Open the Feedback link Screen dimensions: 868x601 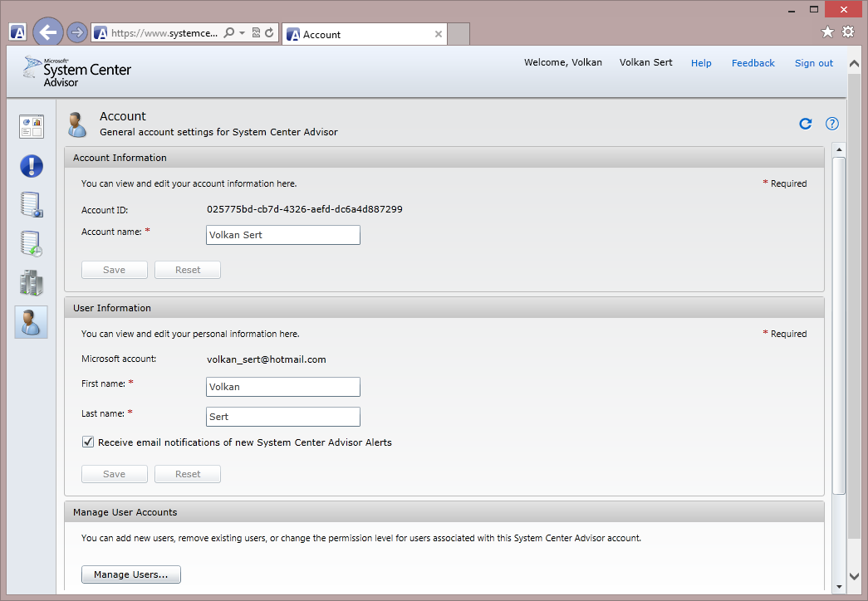pyautogui.click(x=753, y=63)
